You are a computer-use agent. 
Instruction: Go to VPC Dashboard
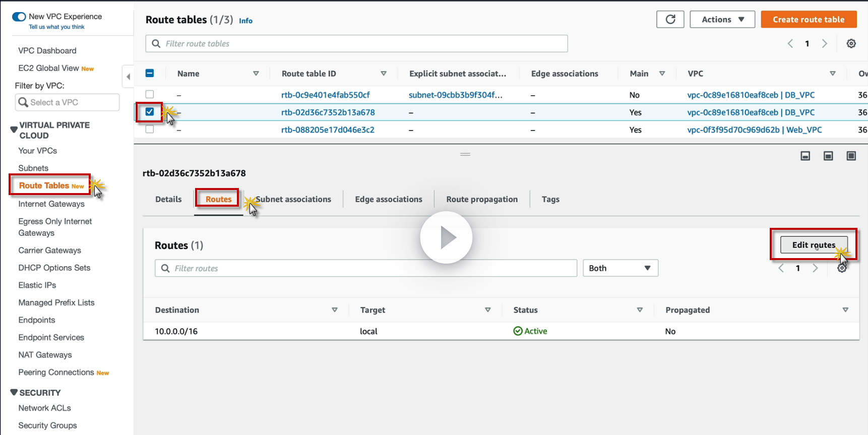point(47,50)
